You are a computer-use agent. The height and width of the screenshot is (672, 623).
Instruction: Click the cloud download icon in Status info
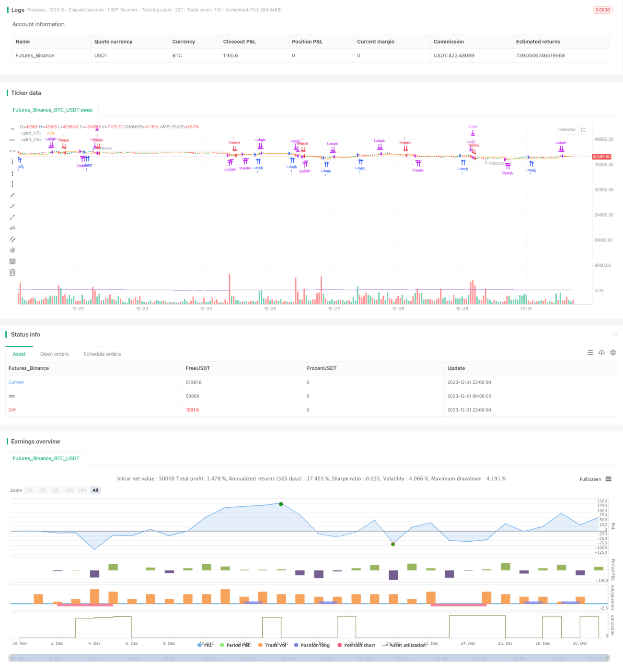pos(601,353)
